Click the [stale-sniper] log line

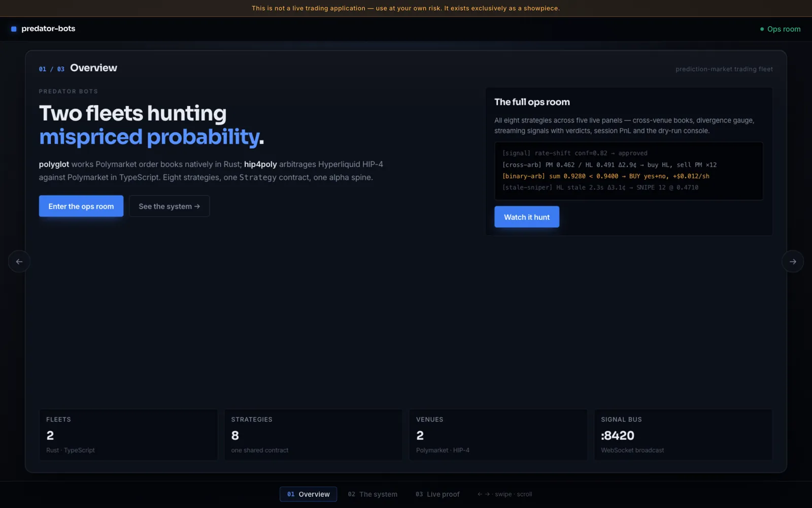tap(600, 187)
